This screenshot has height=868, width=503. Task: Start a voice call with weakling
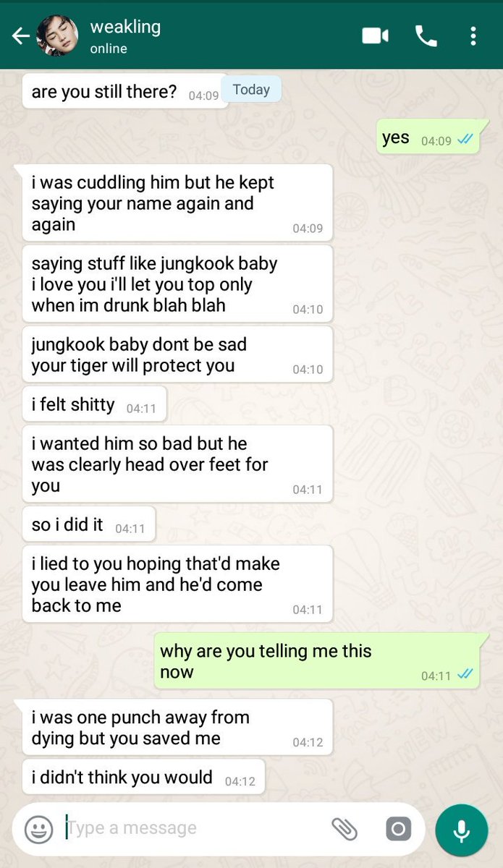[426, 35]
